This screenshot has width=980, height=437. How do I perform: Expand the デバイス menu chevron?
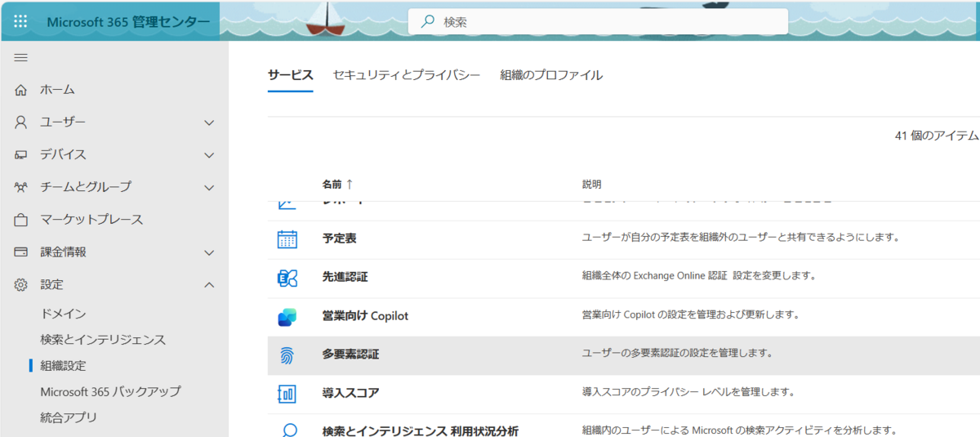pyautogui.click(x=209, y=155)
